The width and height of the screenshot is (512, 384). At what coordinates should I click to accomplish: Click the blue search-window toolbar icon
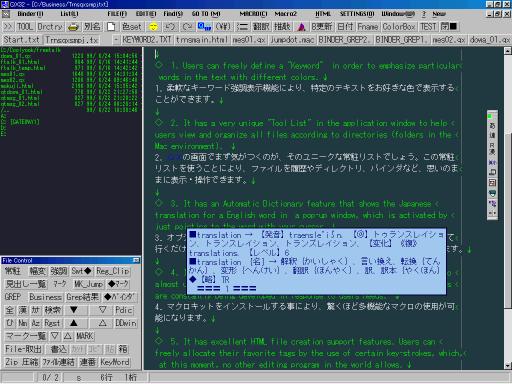(x=204, y=27)
